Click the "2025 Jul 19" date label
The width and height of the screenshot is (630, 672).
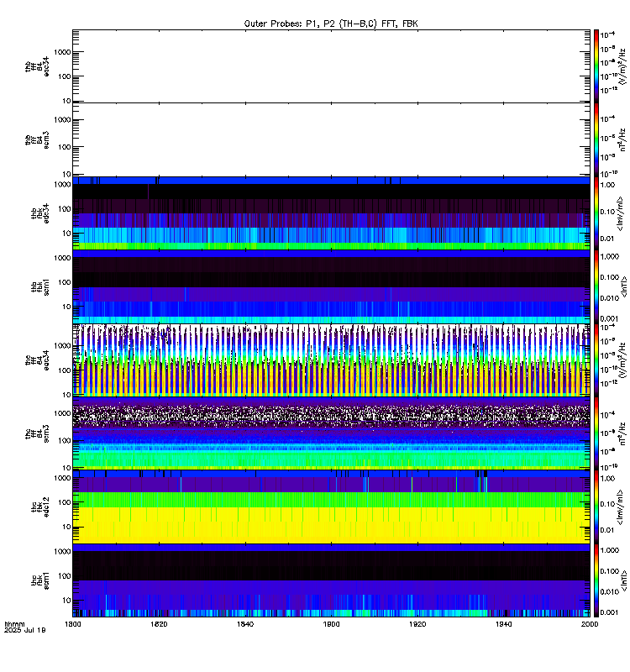[x=25, y=630]
